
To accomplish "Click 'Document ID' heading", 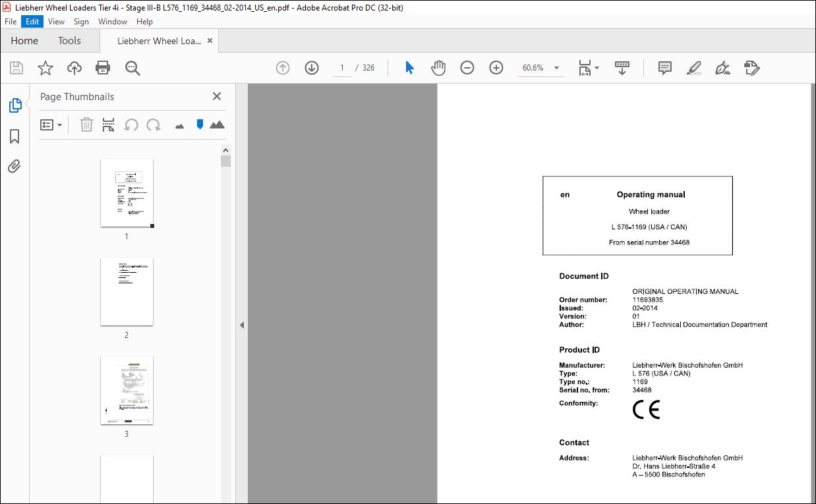I will pyautogui.click(x=584, y=276).
